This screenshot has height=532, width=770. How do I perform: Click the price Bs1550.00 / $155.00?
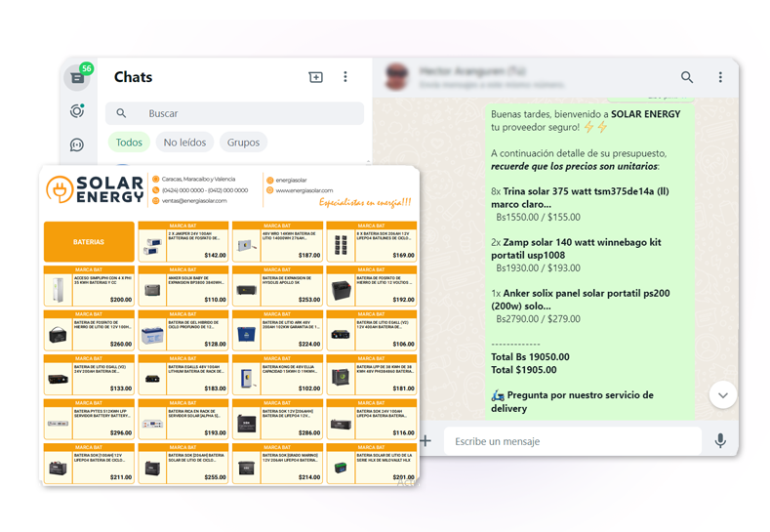(x=538, y=217)
